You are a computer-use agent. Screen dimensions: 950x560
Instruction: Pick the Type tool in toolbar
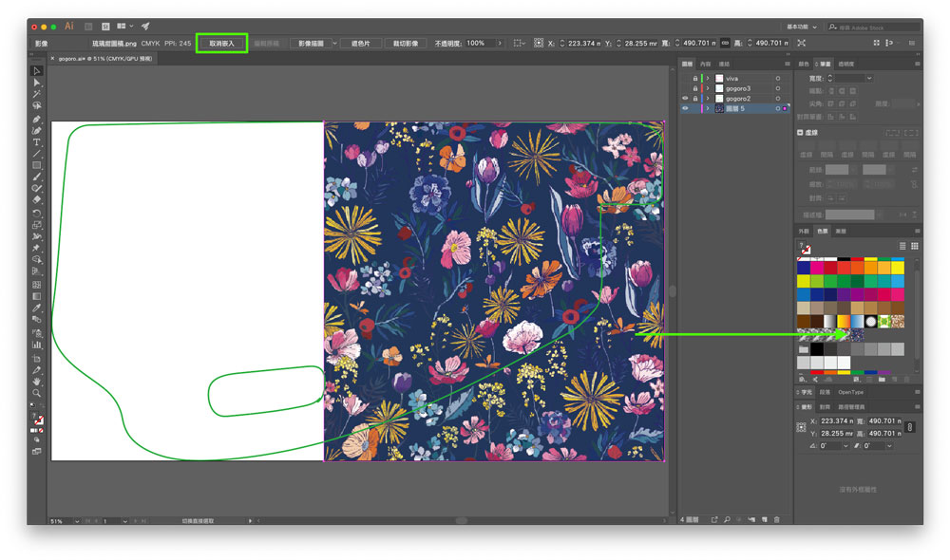pyautogui.click(x=37, y=142)
